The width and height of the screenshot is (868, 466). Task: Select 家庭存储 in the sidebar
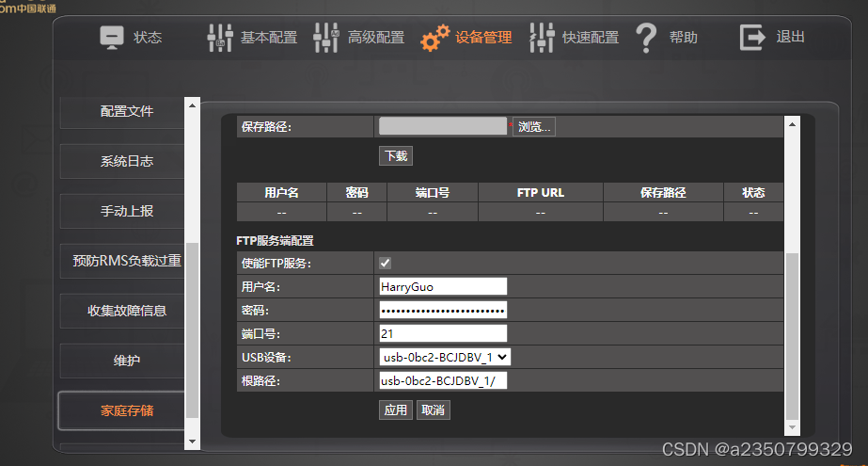(x=127, y=410)
